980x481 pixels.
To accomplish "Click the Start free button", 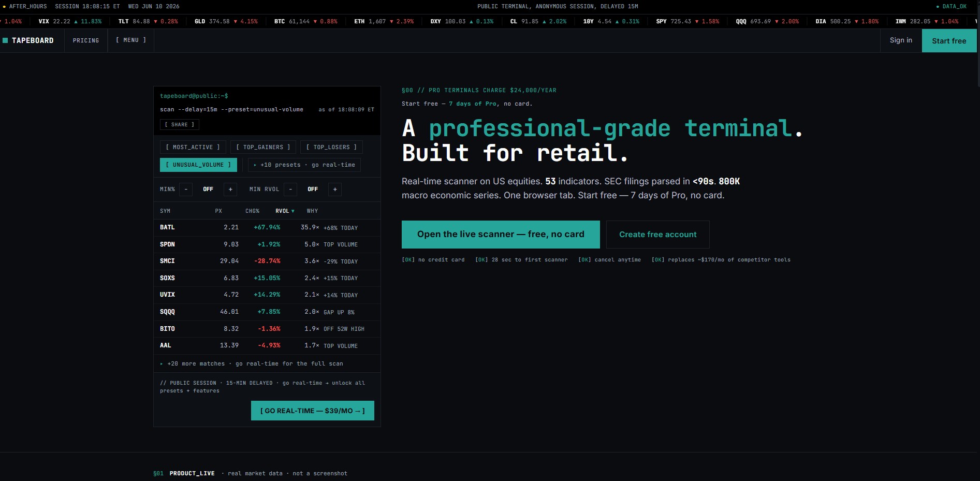I will (x=949, y=41).
